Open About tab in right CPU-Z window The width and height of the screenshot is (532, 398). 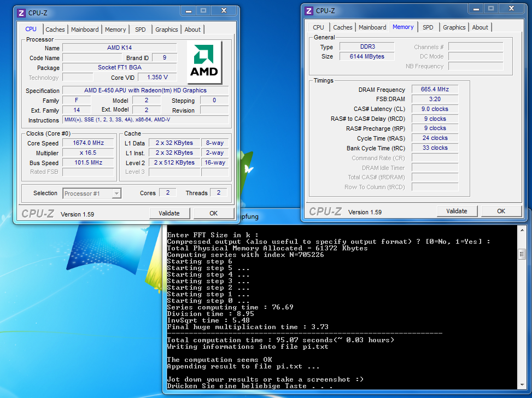(480, 27)
